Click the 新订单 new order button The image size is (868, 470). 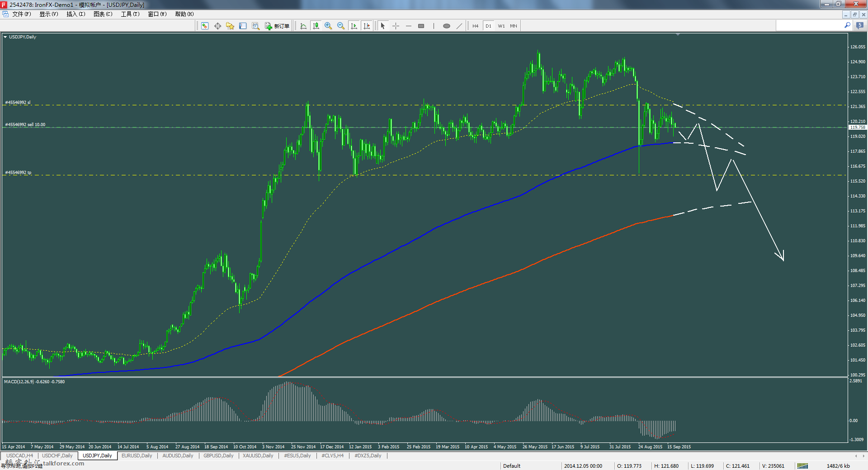[277, 26]
